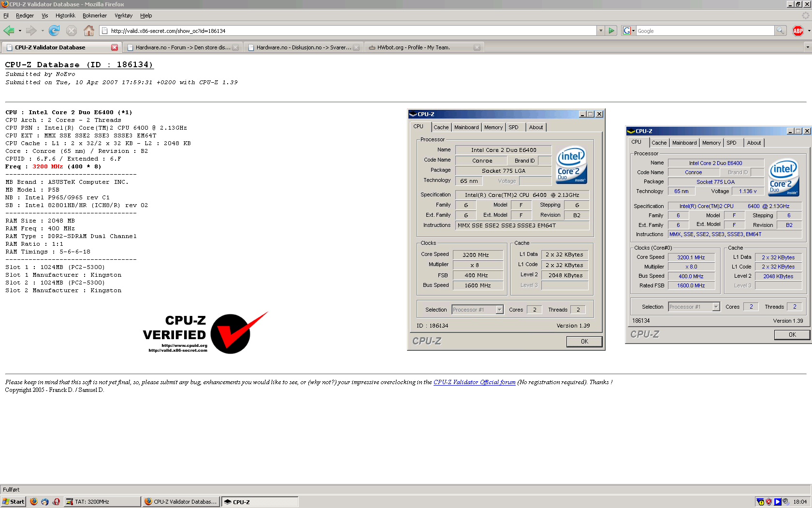The height and width of the screenshot is (508, 812).
Task: Click OK in the embedded CPU-Z screenshot
Action: tap(584, 341)
